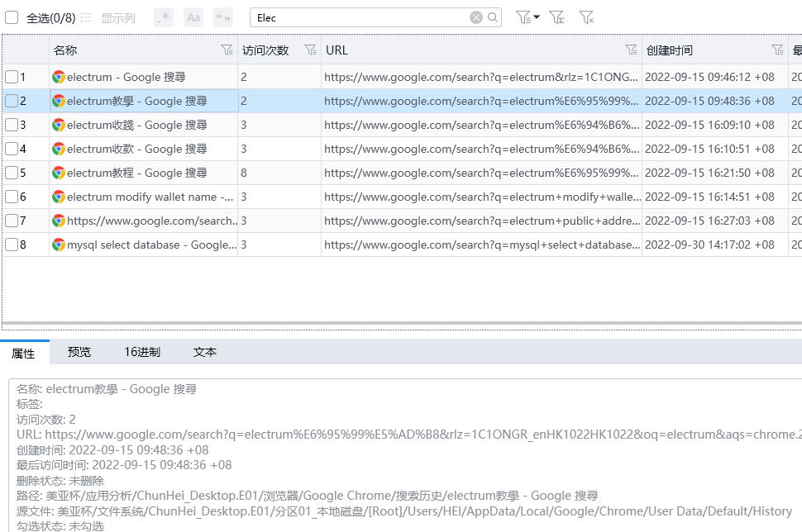This screenshot has width=802, height=532.
Task: Open the 文本 tab
Action: [204, 352]
